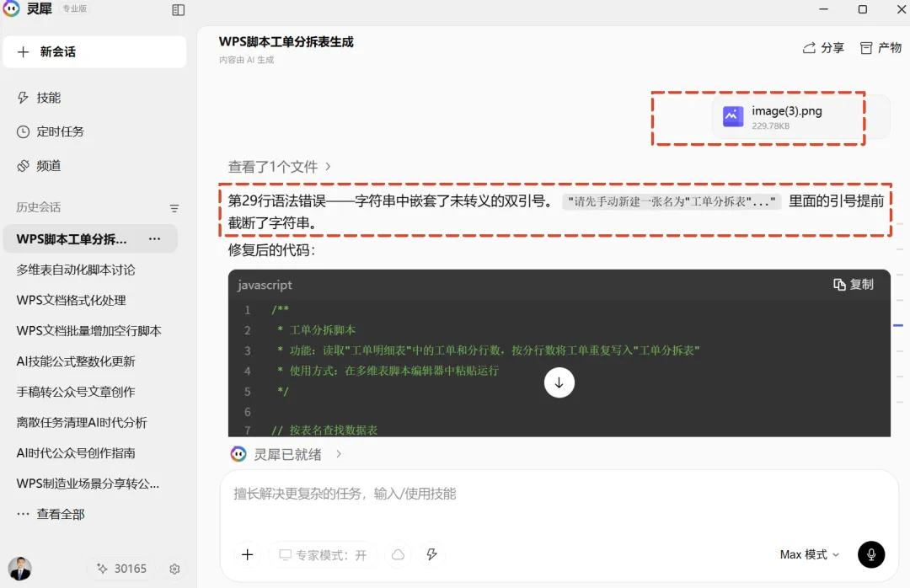Click the conversation title WPS脚本工单分拆表生成
Viewport: 910px width, 588px height.
point(286,42)
